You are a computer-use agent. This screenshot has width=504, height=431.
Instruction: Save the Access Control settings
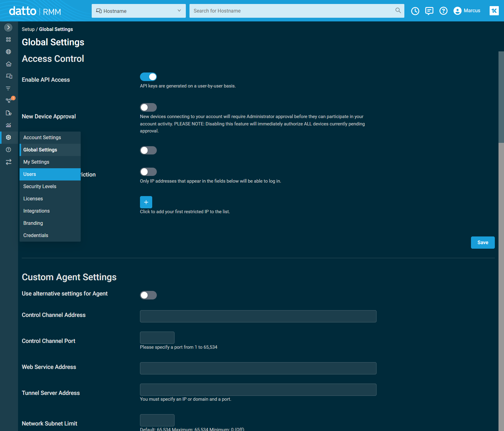click(x=483, y=243)
